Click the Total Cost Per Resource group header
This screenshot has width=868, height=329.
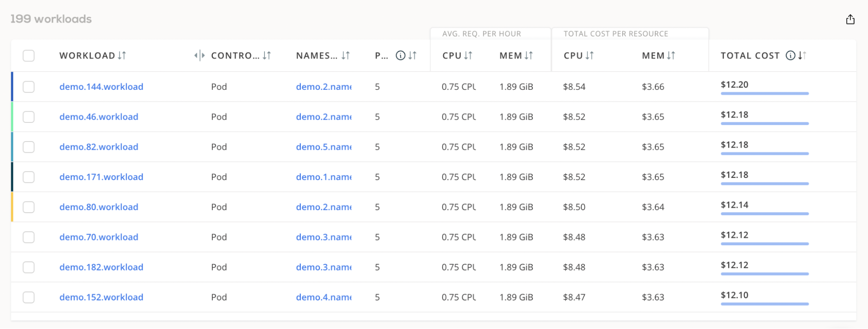coord(615,34)
